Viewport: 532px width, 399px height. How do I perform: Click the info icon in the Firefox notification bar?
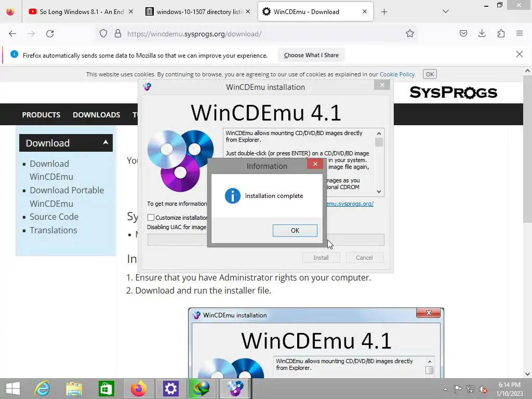coord(14,54)
